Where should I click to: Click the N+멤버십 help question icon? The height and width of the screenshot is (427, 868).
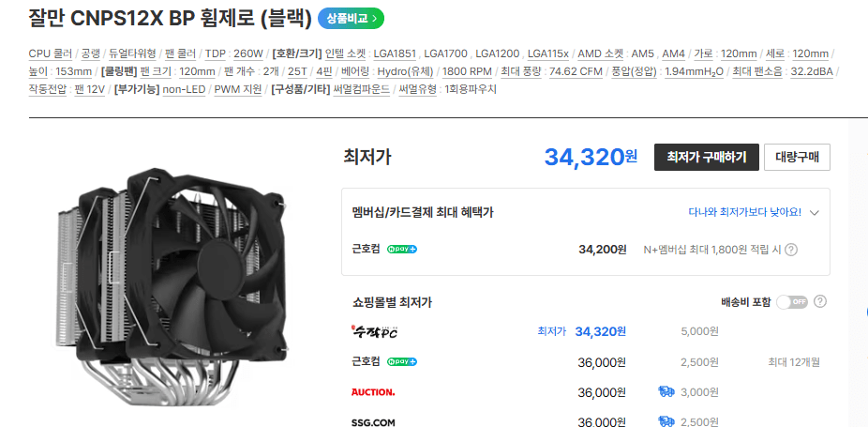(792, 250)
